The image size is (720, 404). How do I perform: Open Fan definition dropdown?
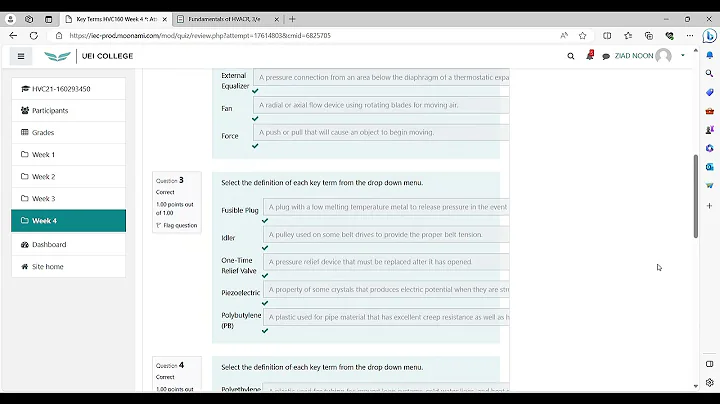[381, 105]
